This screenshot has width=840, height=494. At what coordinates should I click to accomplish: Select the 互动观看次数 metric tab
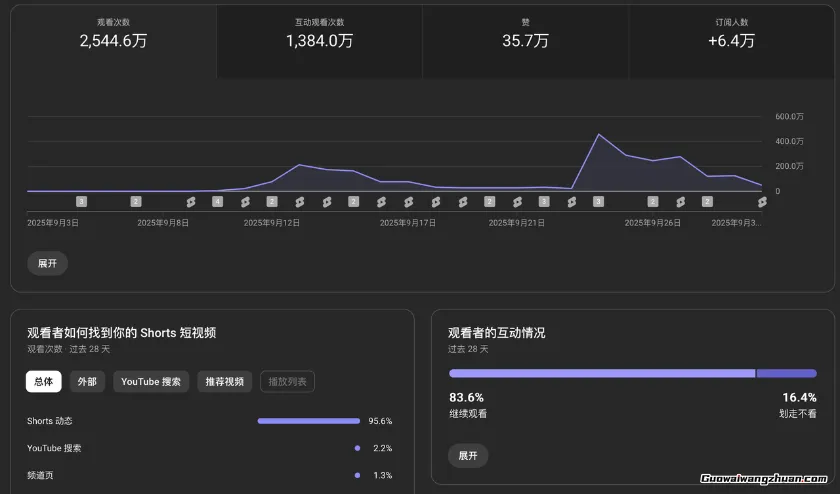pos(319,41)
